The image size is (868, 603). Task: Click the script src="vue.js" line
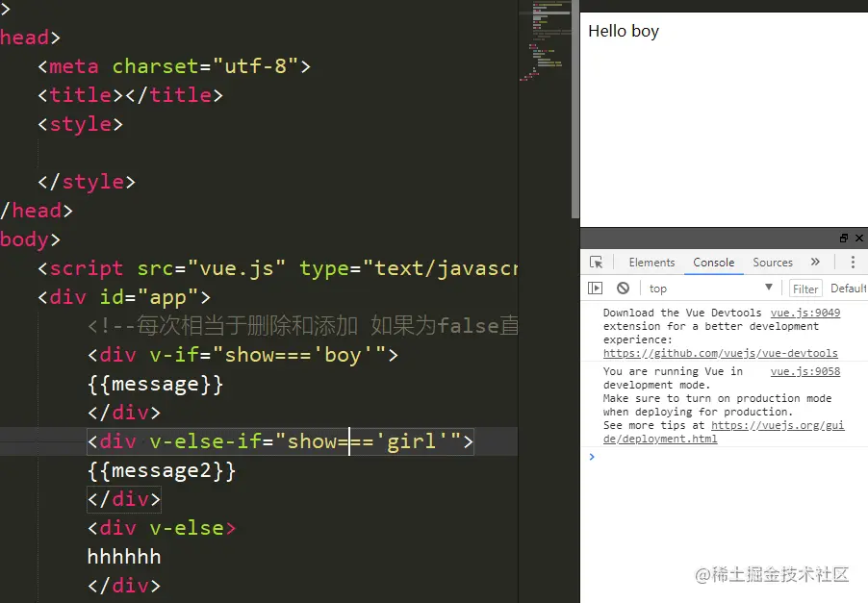pos(277,269)
